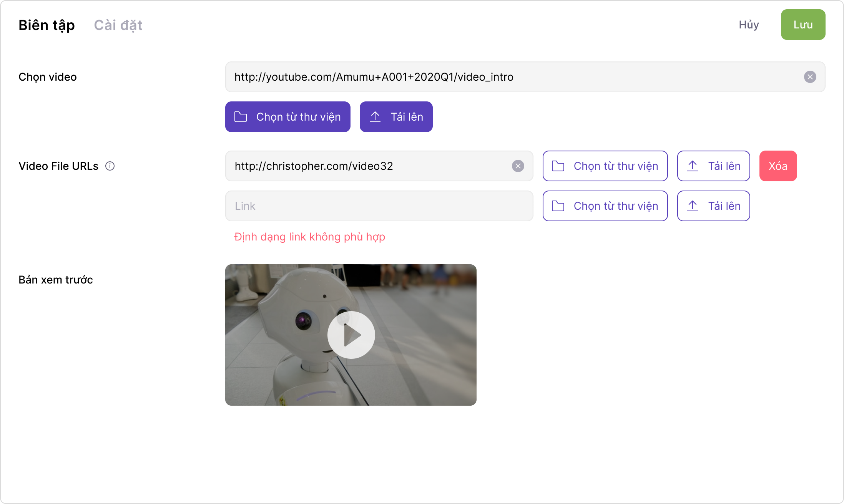Click upload arrow icon in first URL row
844x504 pixels.
coord(693,166)
